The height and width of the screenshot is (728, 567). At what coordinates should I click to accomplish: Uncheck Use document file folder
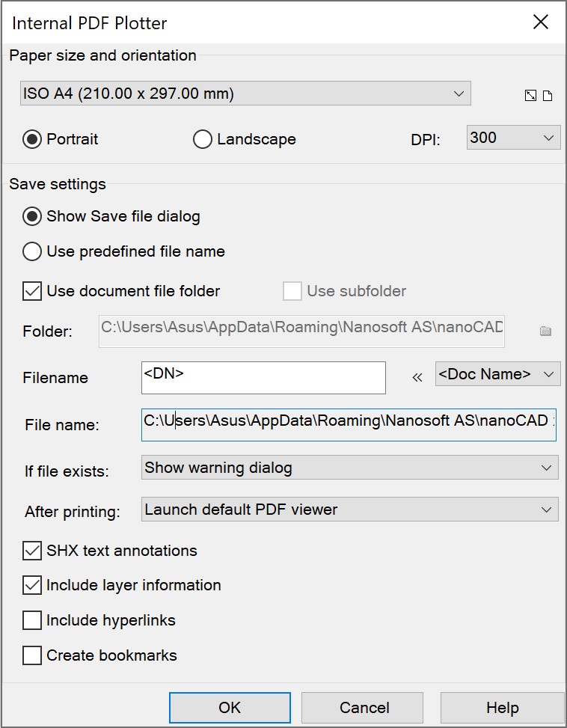[x=32, y=291]
